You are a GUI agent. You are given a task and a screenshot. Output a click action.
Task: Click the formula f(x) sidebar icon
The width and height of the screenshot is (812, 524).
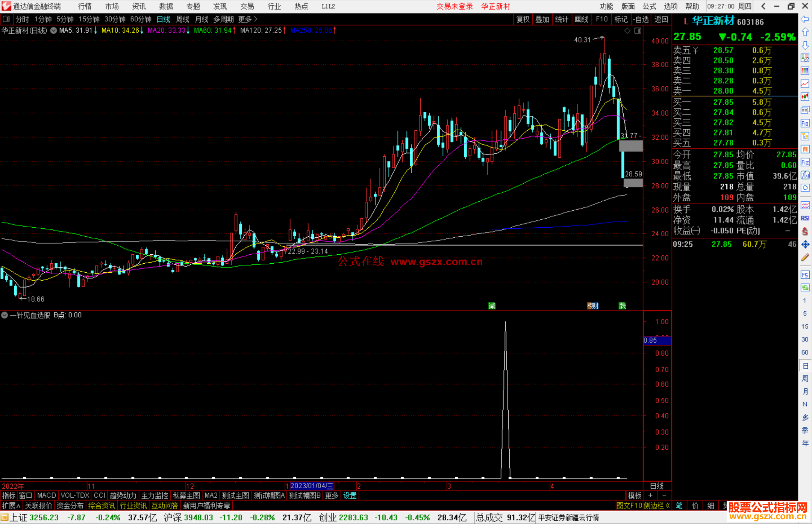[x=805, y=175]
